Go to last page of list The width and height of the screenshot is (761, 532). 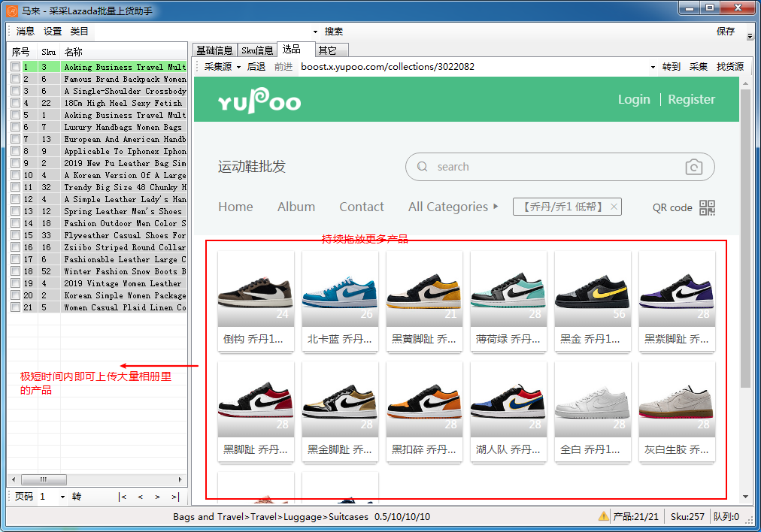coord(175,497)
